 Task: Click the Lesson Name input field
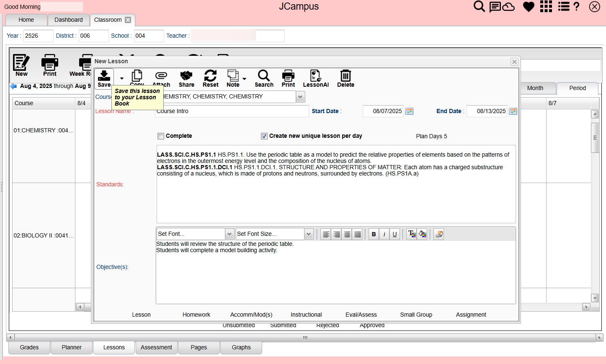pyautogui.click(x=232, y=111)
